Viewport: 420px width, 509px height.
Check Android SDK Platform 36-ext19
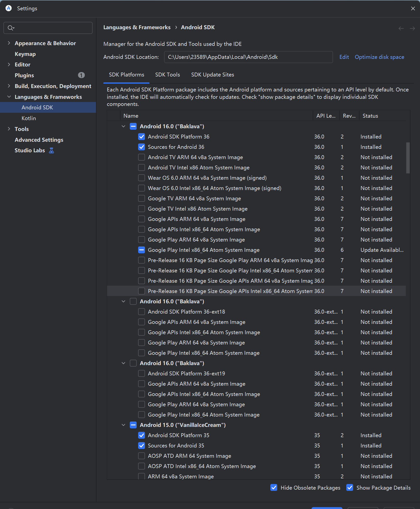[x=142, y=373]
